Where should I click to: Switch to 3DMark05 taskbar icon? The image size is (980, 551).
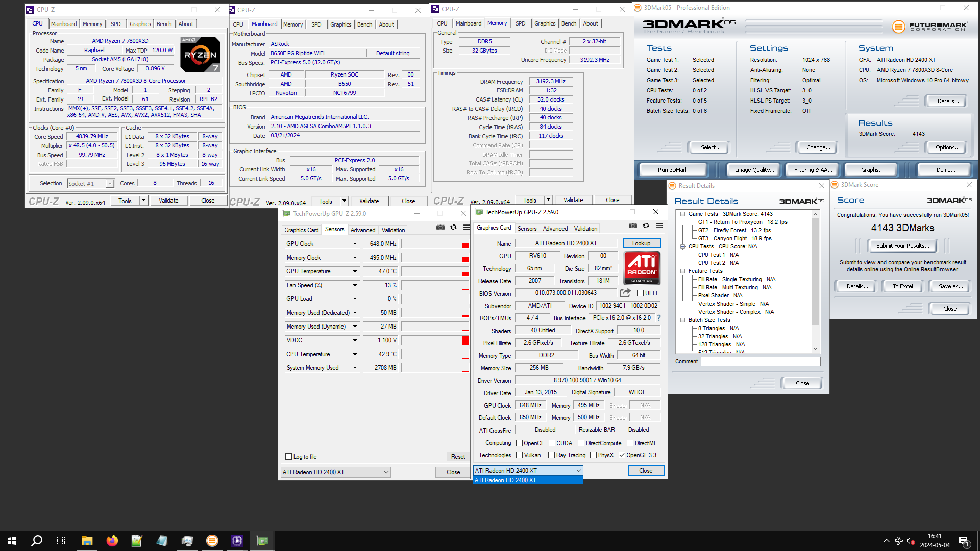212,541
